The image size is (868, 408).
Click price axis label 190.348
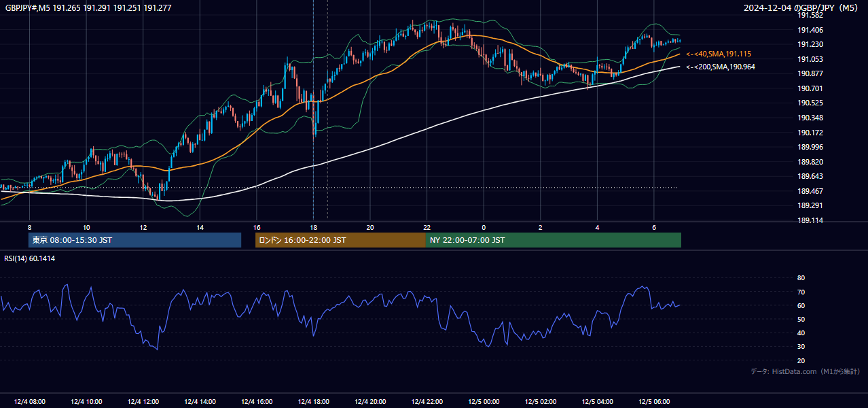click(810, 118)
